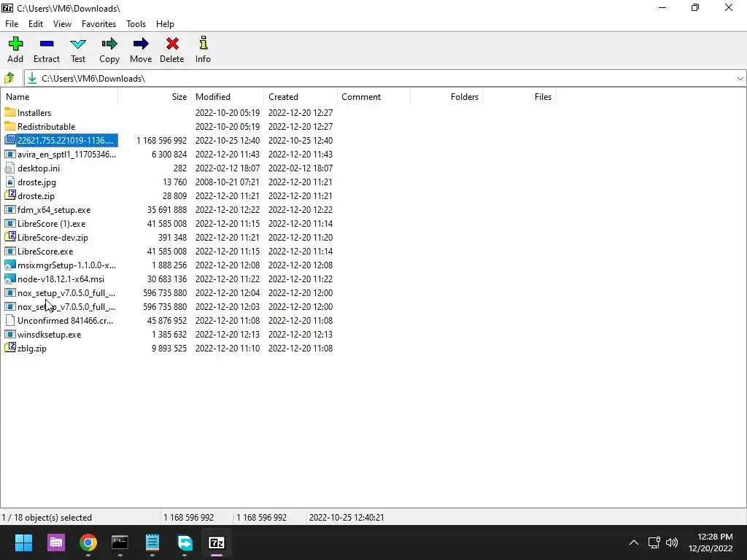The height and width of the screenshot is (560, 747).
Task: Open the Edit menu
Action: pos(36,24)
